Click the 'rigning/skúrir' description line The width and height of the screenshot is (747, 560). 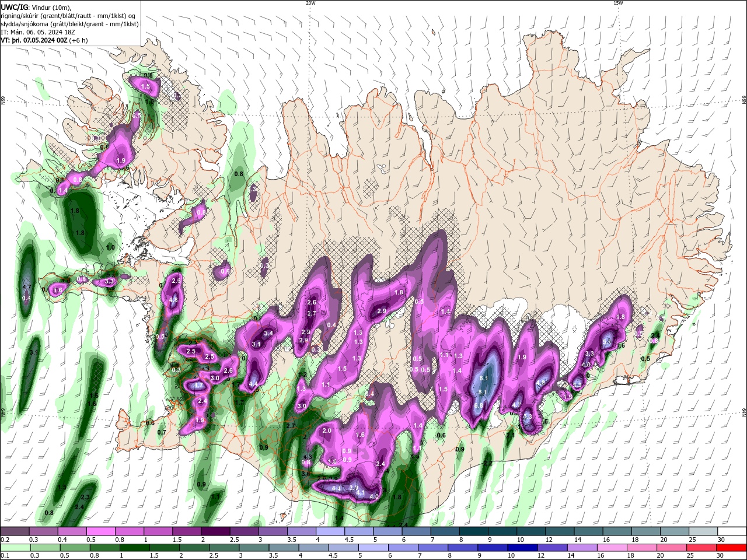pos(69,16)
